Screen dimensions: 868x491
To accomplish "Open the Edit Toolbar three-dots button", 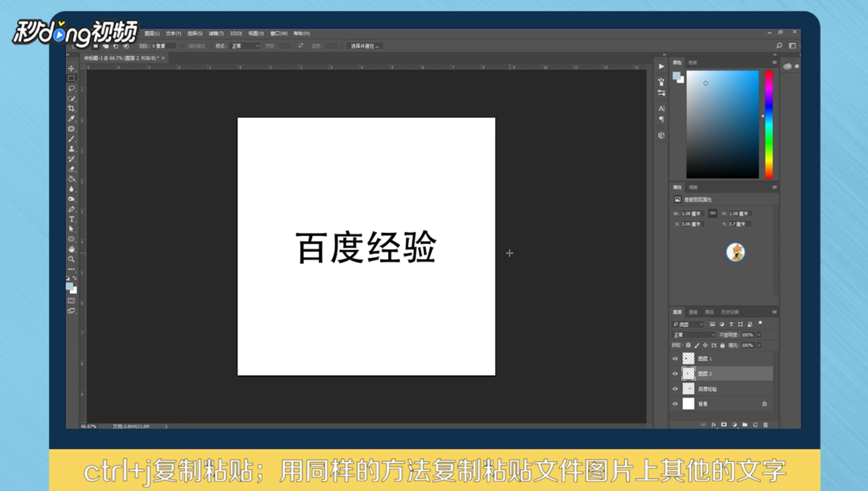I will pos(71,269).
